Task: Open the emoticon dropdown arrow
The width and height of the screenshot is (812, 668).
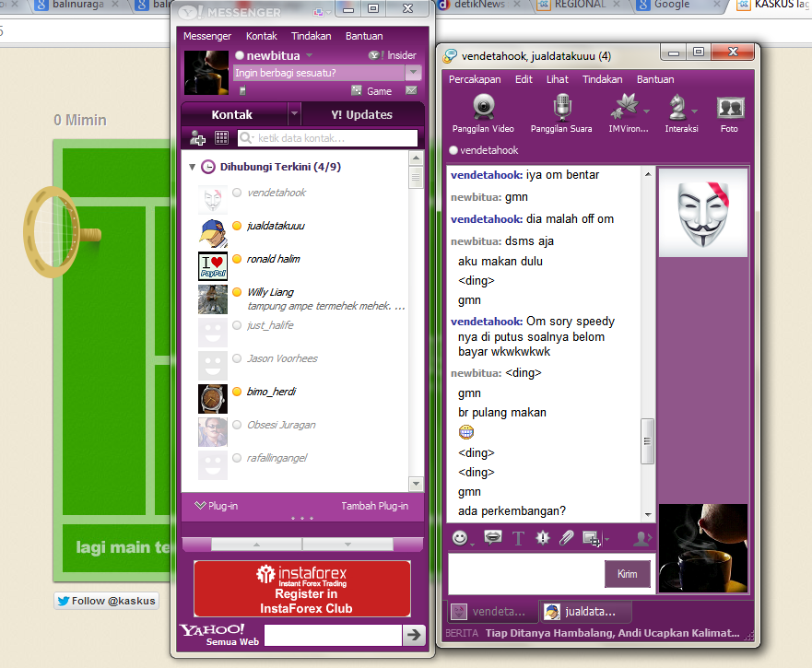Action: [x=472, y=544]
